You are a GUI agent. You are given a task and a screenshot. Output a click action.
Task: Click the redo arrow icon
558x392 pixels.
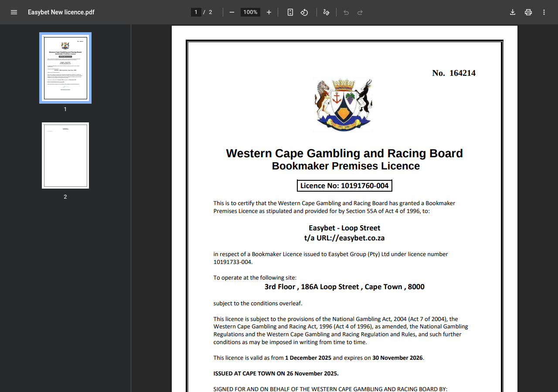tap(360, 12)
